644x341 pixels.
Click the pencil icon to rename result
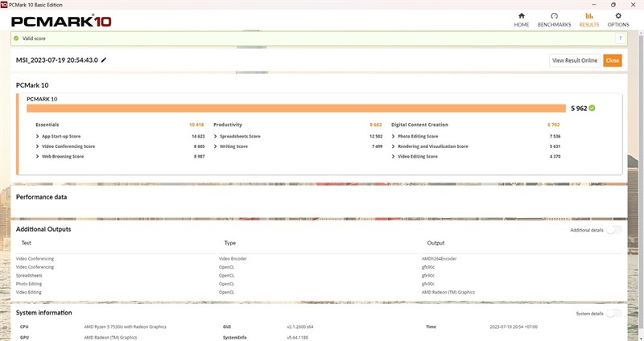[104, 60]
